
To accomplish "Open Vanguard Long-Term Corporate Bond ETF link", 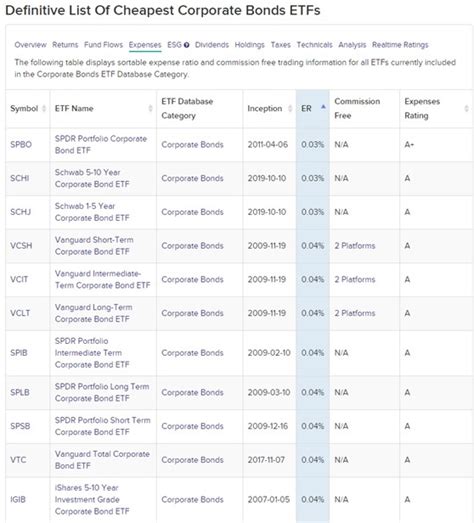I will tap(93, 313).
